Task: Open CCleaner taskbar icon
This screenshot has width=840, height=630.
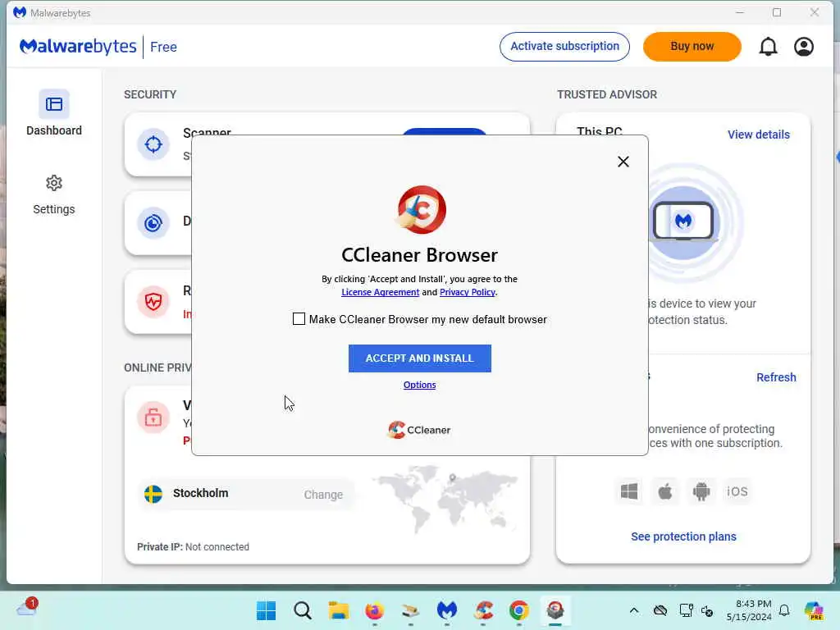Action: click(x=483, y=610)
